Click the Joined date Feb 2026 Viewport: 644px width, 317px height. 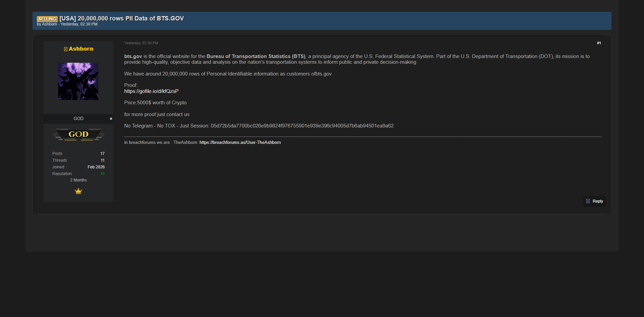tap(96, 167)
